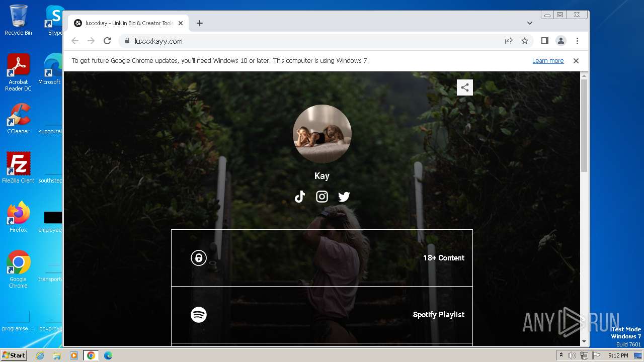This screenshot has width=644, height=362.
Task: Open the Chrome three-dot menu
Action: click(577, 41)
